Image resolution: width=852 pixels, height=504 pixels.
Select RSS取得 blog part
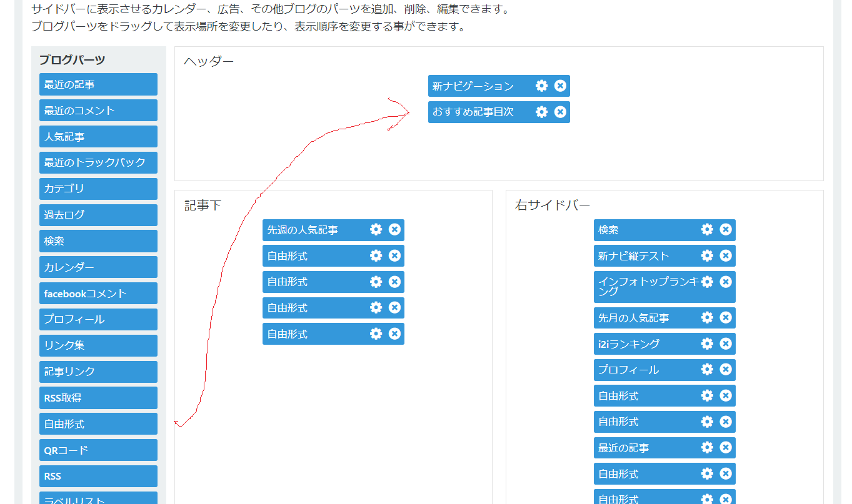tap(98, 398)
